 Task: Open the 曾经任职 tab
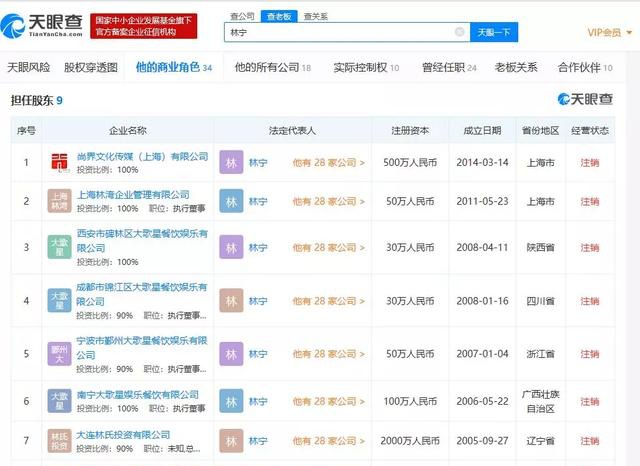(x=449, y=67)
